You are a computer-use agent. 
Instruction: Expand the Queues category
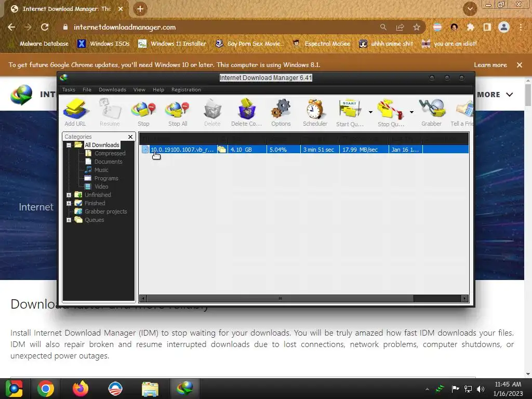[x=69, y=220]
